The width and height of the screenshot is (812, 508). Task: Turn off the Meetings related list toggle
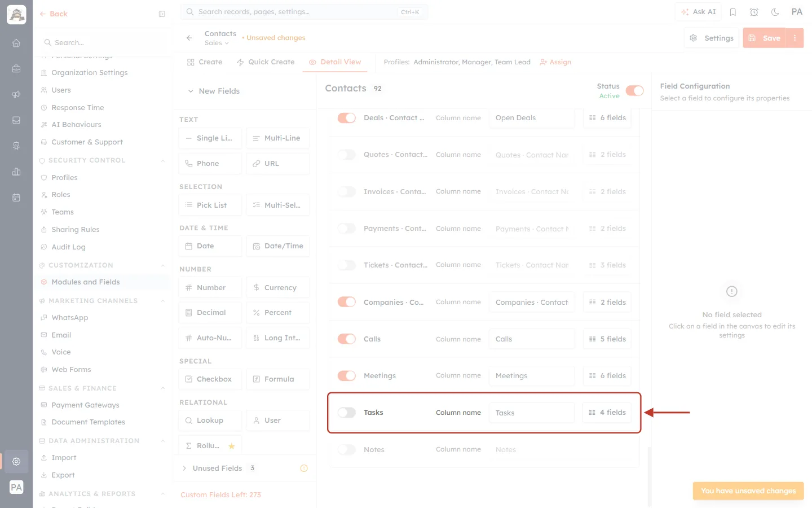347,375
